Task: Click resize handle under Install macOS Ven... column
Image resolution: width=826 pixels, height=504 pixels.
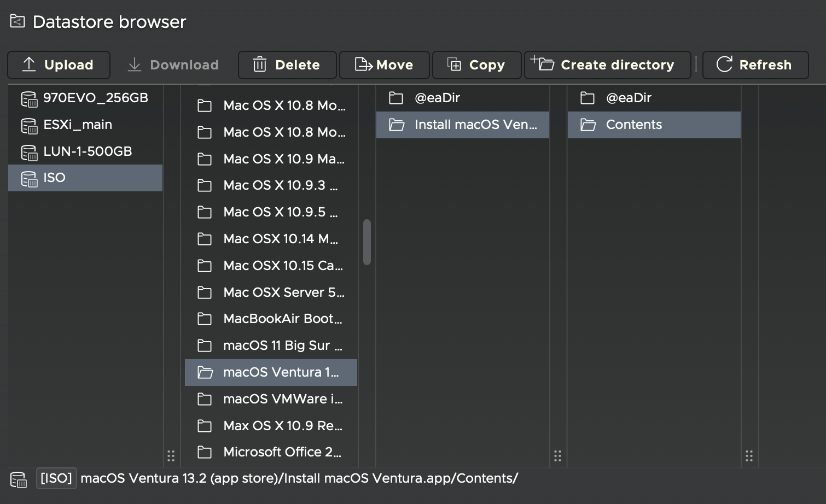Action: click(x=557, y=456)
